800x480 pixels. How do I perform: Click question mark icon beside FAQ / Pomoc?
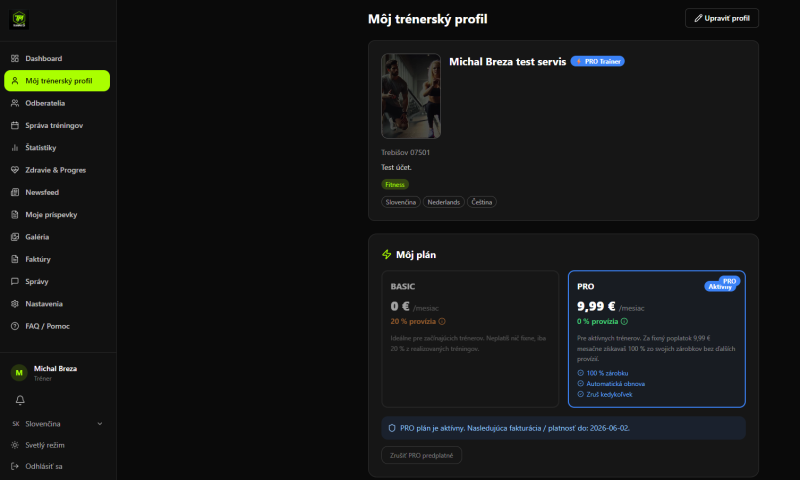point(15,326)
